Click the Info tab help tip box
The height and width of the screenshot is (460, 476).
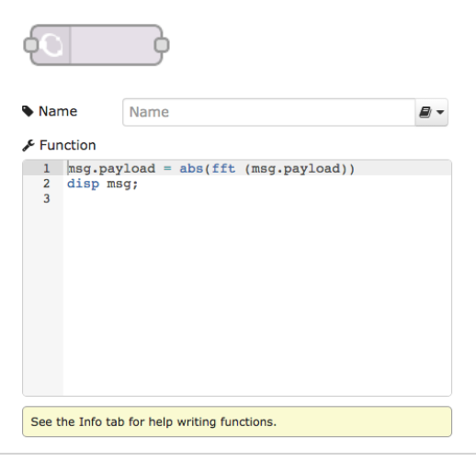pos(237,421)
